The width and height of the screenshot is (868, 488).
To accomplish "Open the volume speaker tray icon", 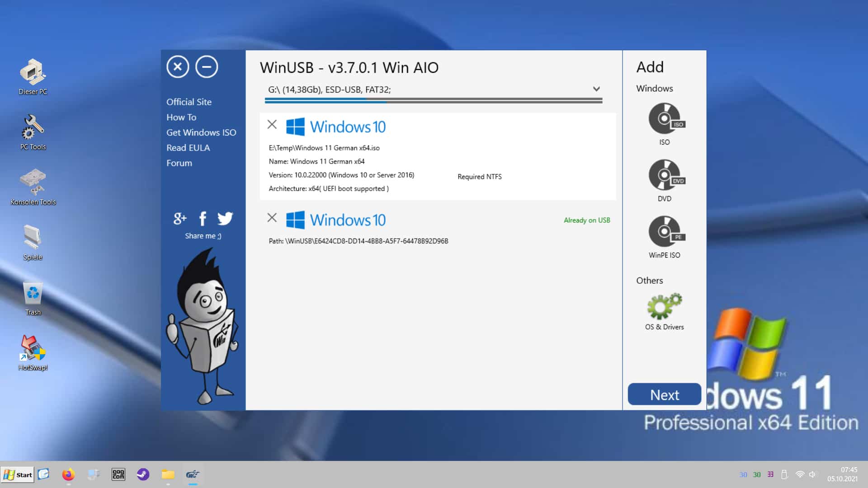I will [812, 474].
